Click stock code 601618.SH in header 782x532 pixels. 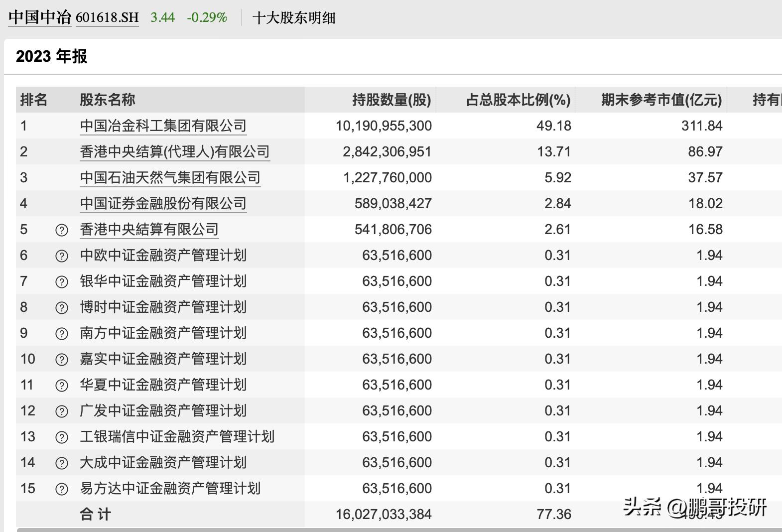(107, 17)
